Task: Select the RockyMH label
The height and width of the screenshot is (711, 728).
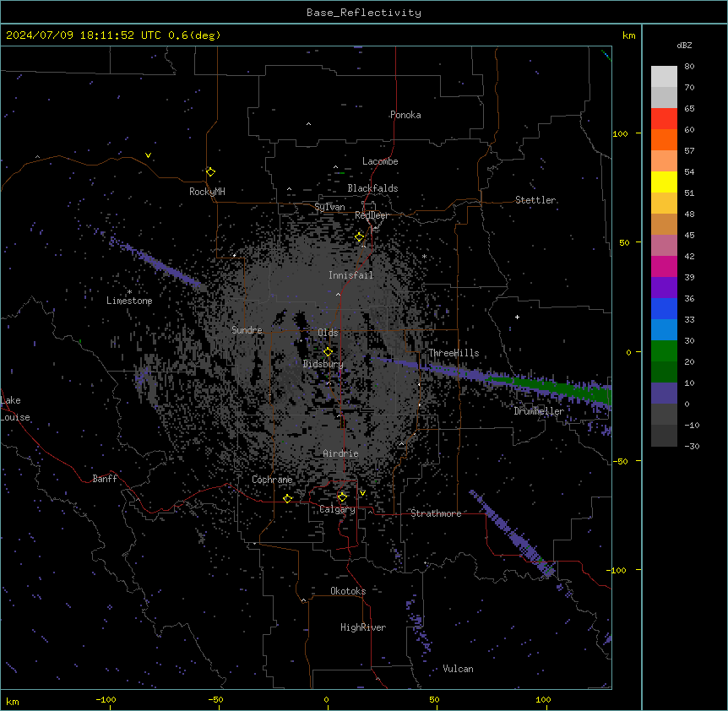Action: [207, 192]
